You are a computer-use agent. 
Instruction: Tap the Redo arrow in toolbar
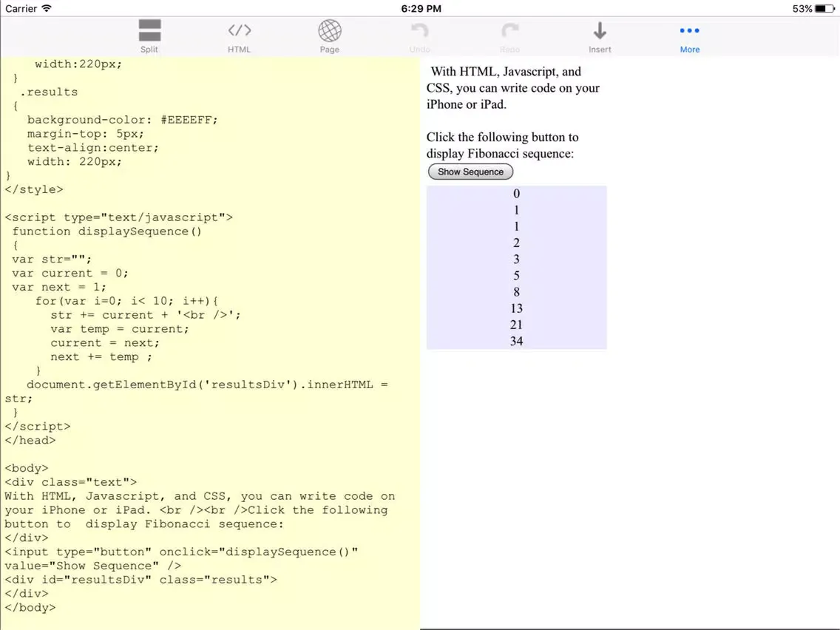[x=509, y=36]
